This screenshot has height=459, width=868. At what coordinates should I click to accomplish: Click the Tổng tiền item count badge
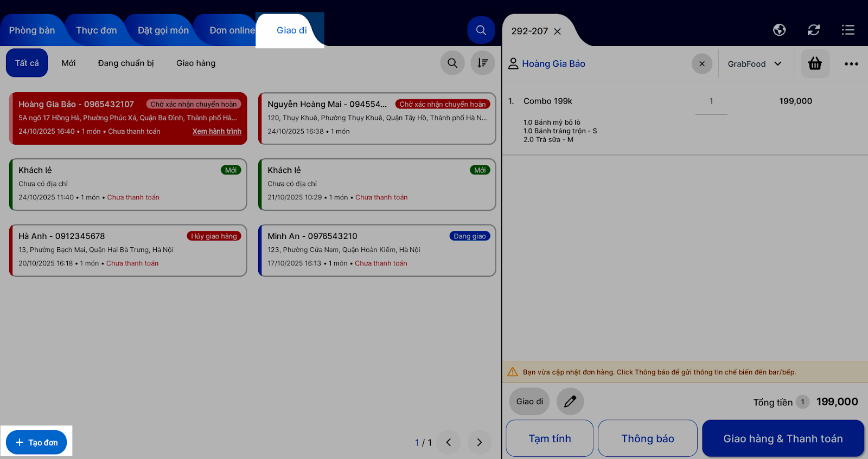point(802,402)
